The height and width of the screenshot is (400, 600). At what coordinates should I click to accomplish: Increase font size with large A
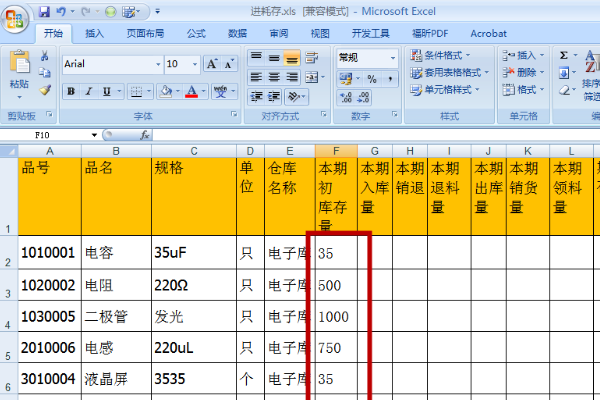(x=212, y=64)
